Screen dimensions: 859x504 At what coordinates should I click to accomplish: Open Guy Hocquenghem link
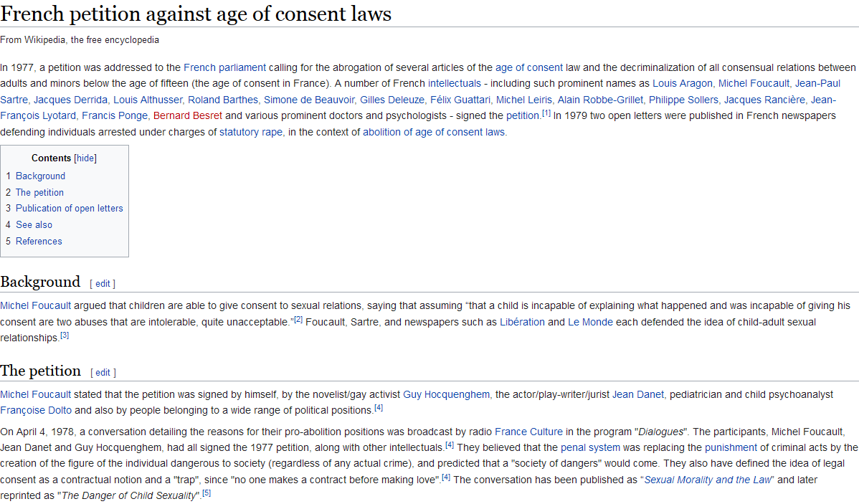[x=447, y=394]
